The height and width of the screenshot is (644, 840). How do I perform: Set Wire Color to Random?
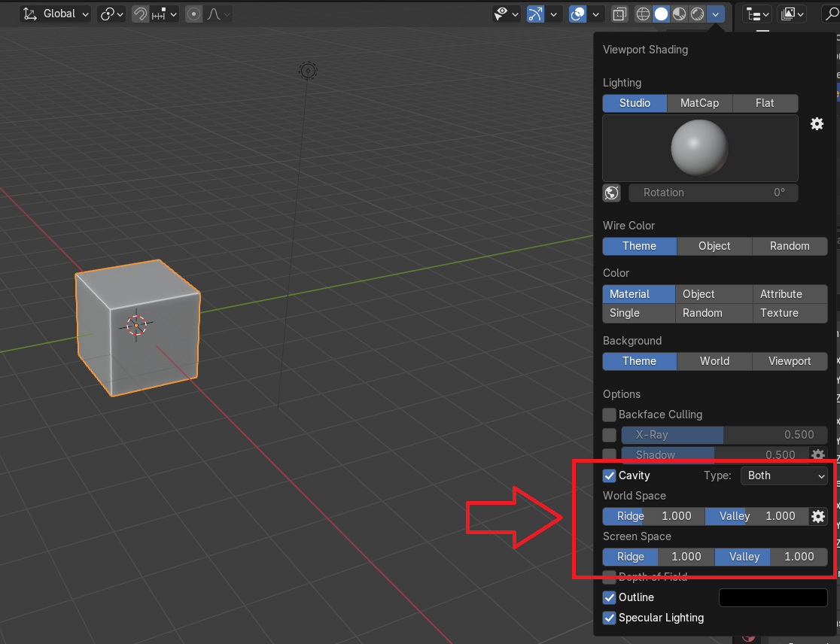(x=790, y=246)
